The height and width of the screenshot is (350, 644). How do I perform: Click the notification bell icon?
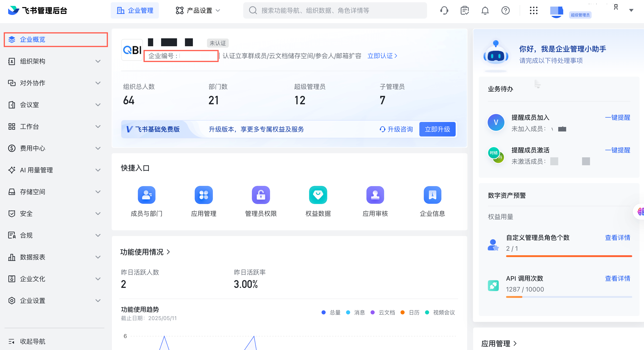[x=485, y=10]
